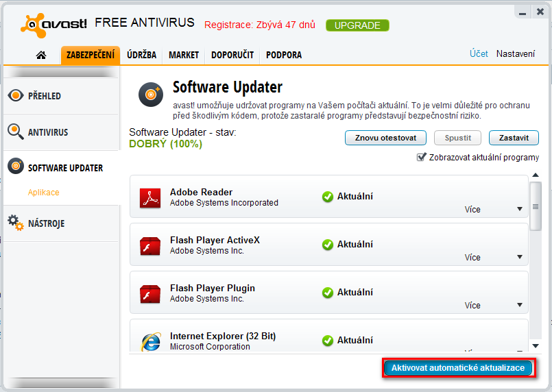Image resolution: width=552 pixels, height=392 pixels.
Task: Select Aplikace under Software Updater
Action: 43,193
